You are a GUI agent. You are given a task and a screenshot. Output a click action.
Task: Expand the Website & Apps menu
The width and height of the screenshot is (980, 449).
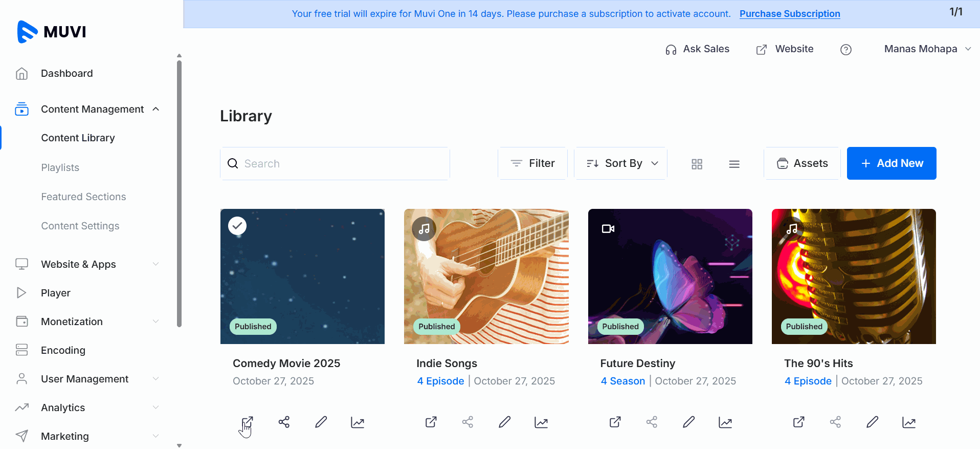point(156,264)
